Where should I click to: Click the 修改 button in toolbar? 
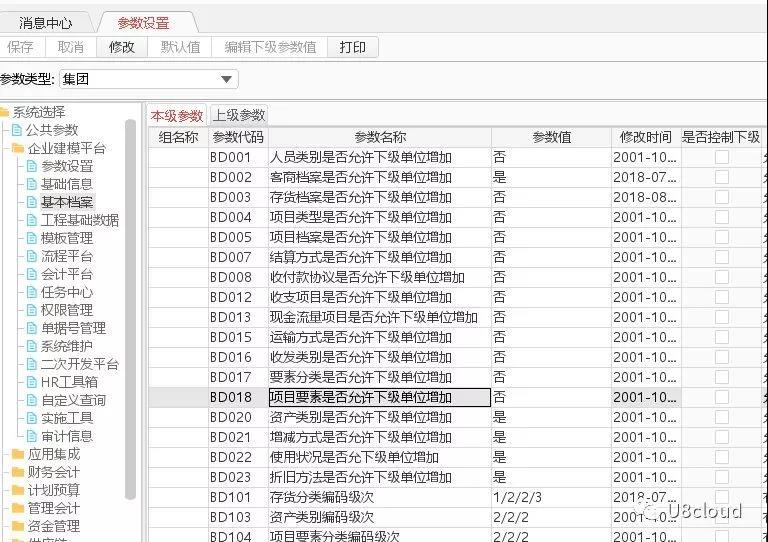pyautogui.click(x=121, y=47)
